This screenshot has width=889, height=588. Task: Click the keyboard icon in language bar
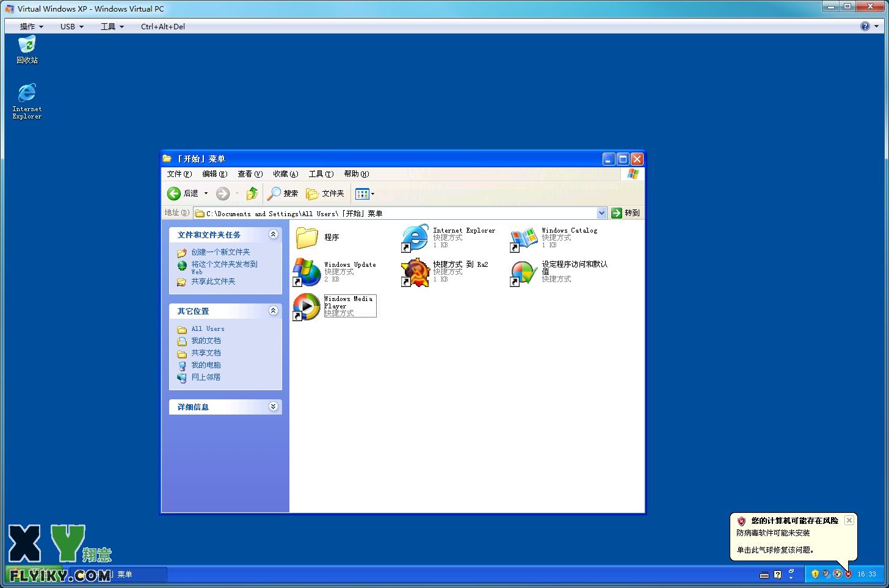point(764,575)
